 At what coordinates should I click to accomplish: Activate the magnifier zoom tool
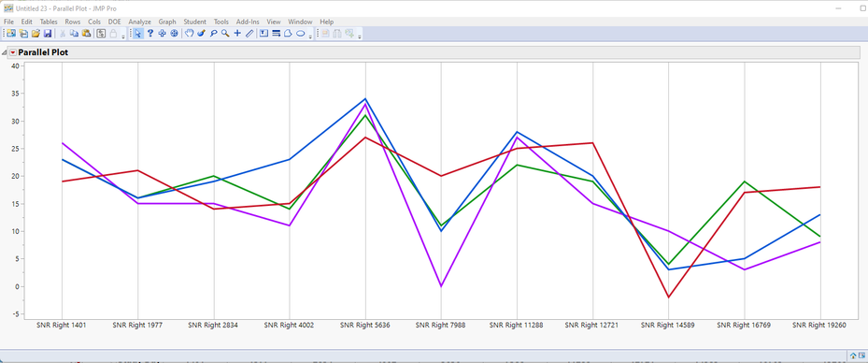pos(225,34)
